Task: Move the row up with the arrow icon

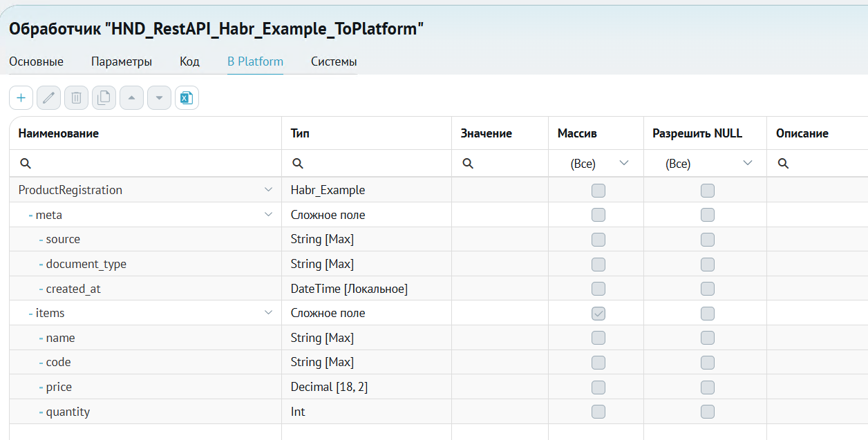Action: point(131,98)
